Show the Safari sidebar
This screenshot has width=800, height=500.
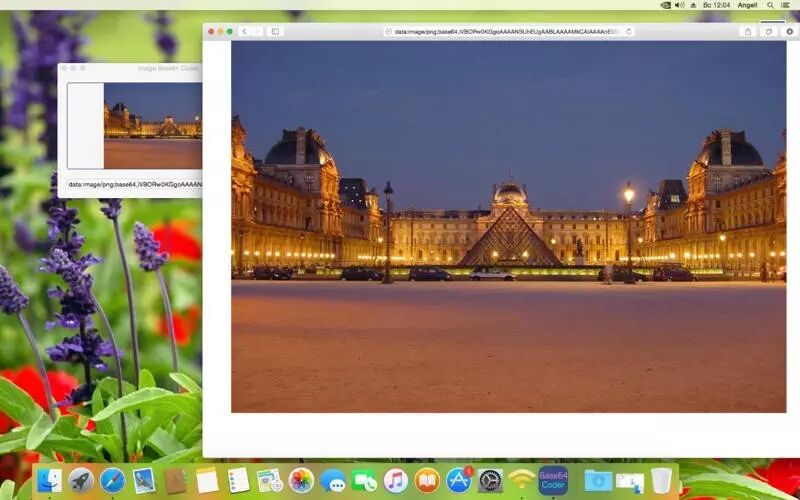point(275,32)
